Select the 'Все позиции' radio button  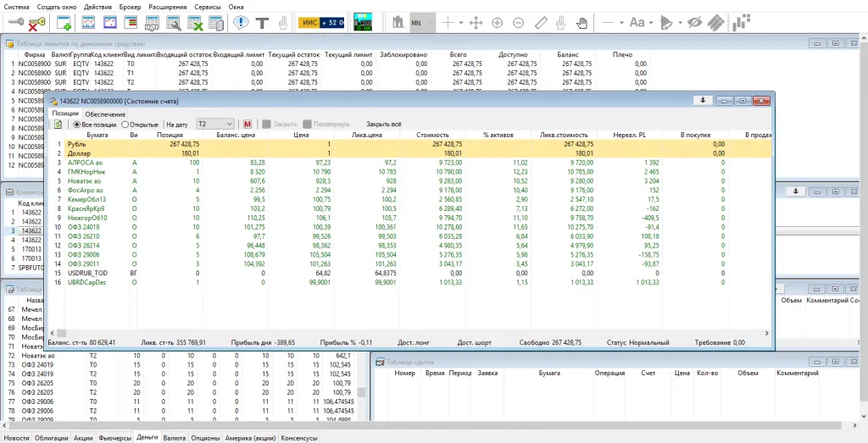point(76,124)
